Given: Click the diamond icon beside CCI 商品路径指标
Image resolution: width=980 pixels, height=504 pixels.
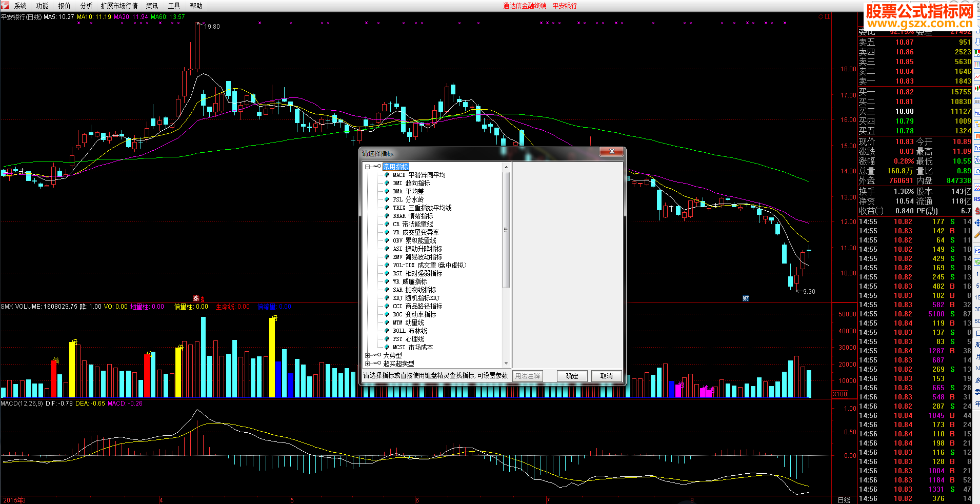Looking at the screenshot, I should coord(387,306).
